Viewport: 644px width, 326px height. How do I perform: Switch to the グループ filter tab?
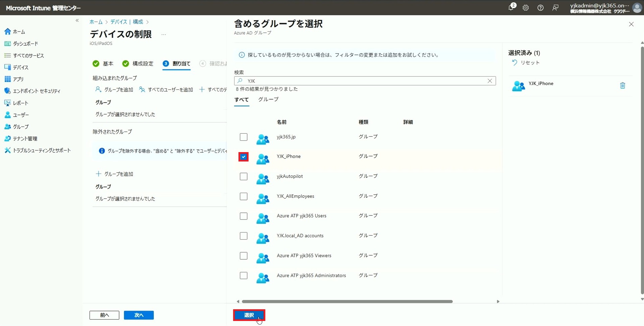[x=268, y=100]
